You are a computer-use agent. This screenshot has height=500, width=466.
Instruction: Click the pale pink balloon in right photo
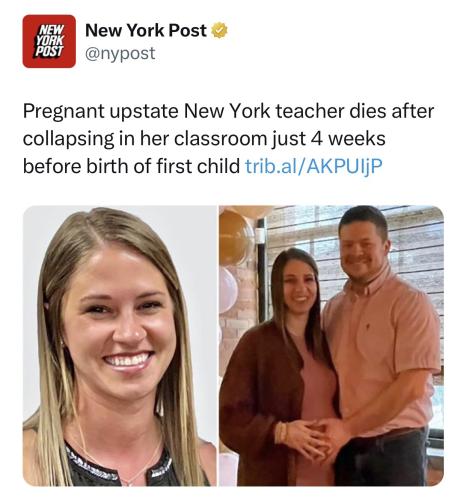point(228,289)
